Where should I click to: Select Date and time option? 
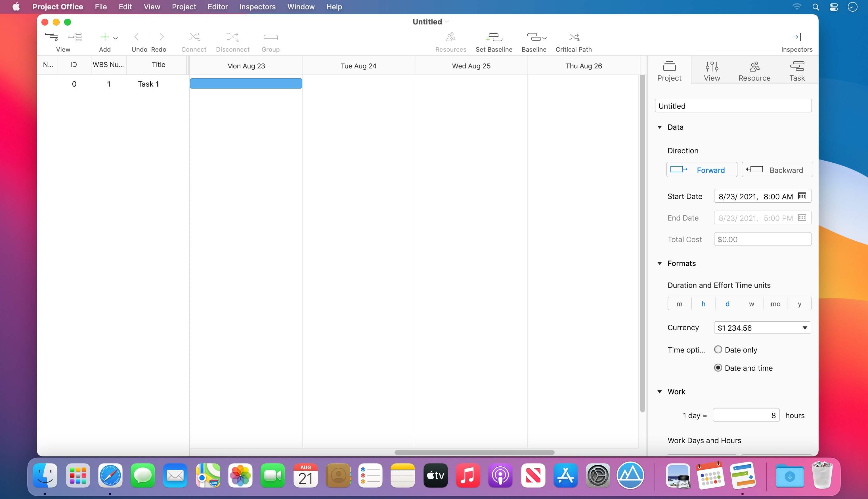click(718, 368)
